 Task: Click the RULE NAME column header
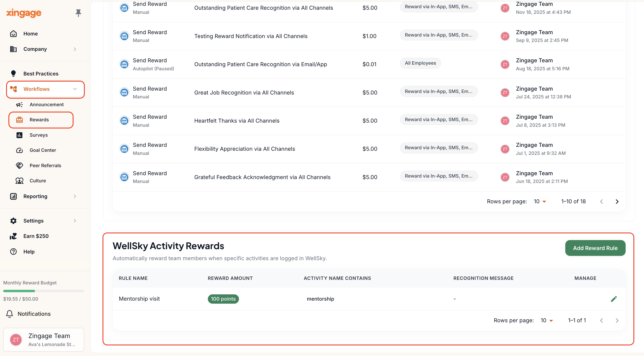(x=133, y=279)
